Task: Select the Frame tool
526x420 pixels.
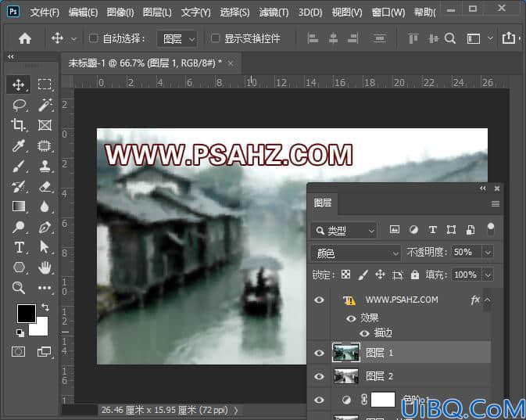Action: 45,125
